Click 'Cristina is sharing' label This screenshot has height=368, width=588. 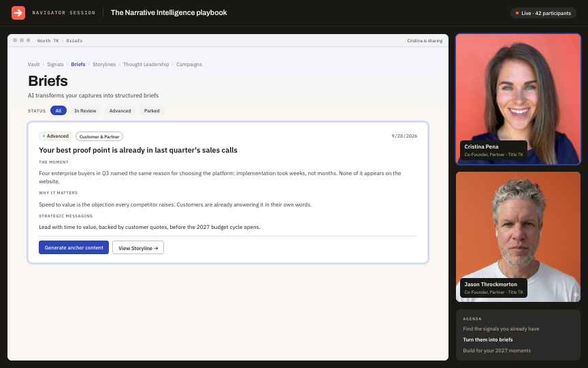coord(425,41)
